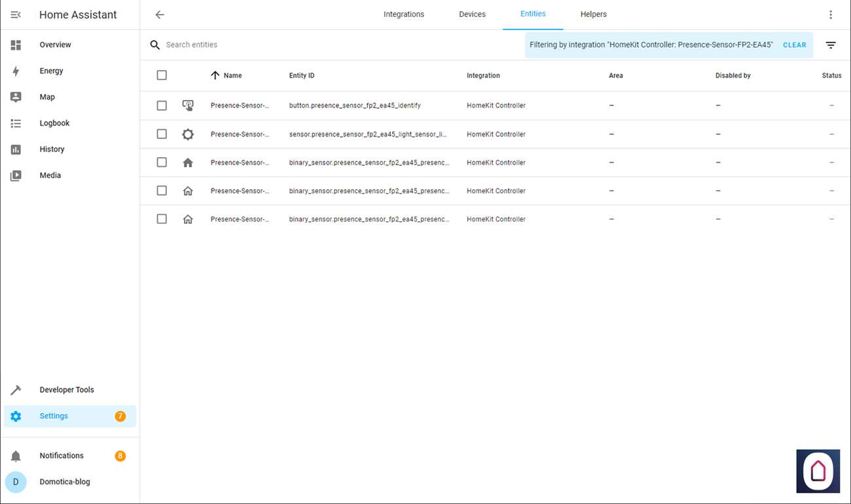Open the three-dot overflow menu
The image size is (851, 504).
click(831, 14)
